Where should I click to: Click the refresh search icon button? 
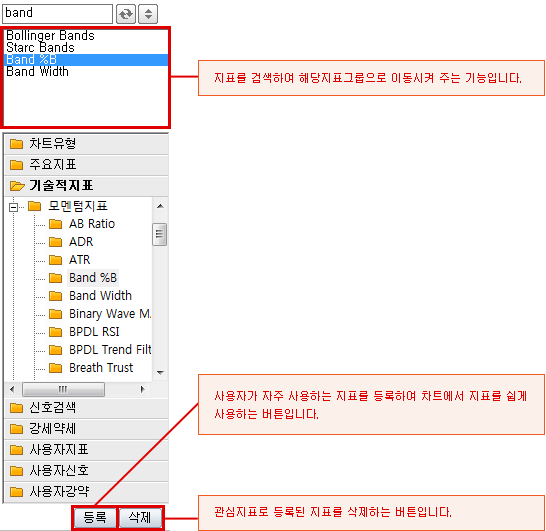click(126, 14)
